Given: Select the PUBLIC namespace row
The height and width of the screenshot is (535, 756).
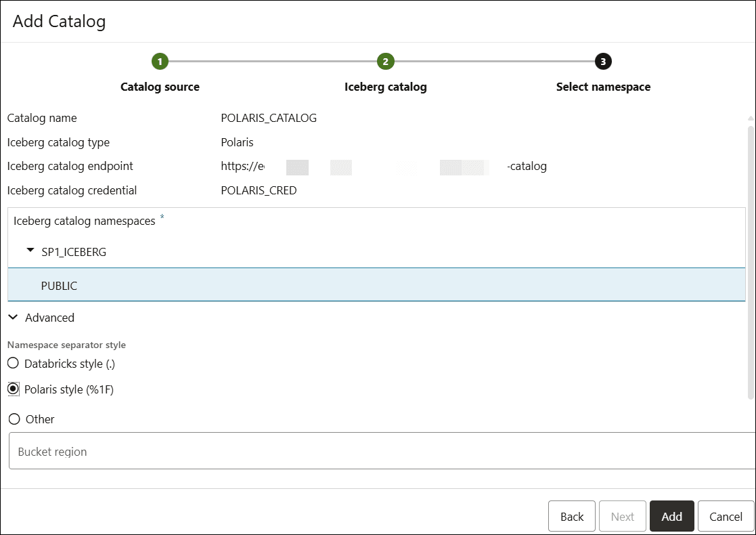Looking at the screenshot, I should pyautogui.click(x=376, y=285).
